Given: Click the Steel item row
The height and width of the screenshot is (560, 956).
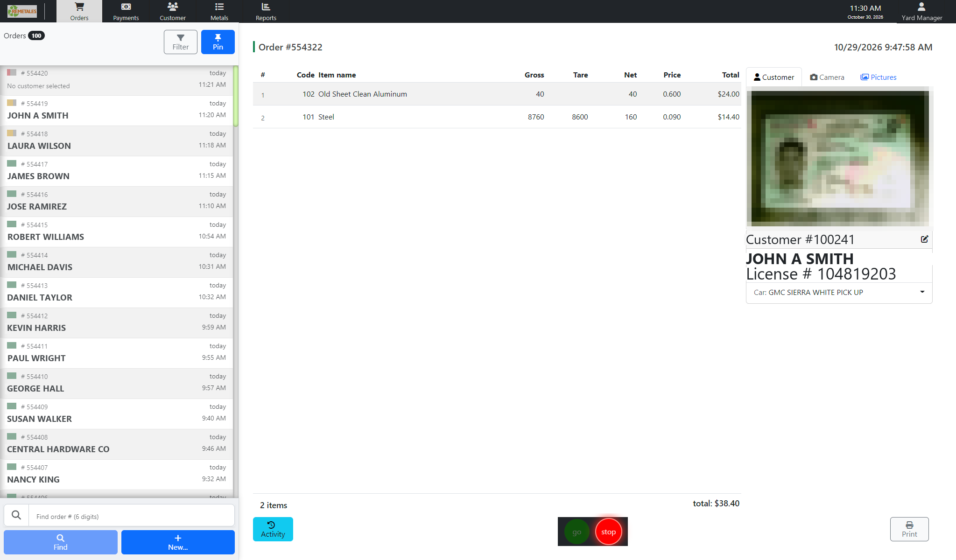Looking at the screenshot, I should pos(497,117).
